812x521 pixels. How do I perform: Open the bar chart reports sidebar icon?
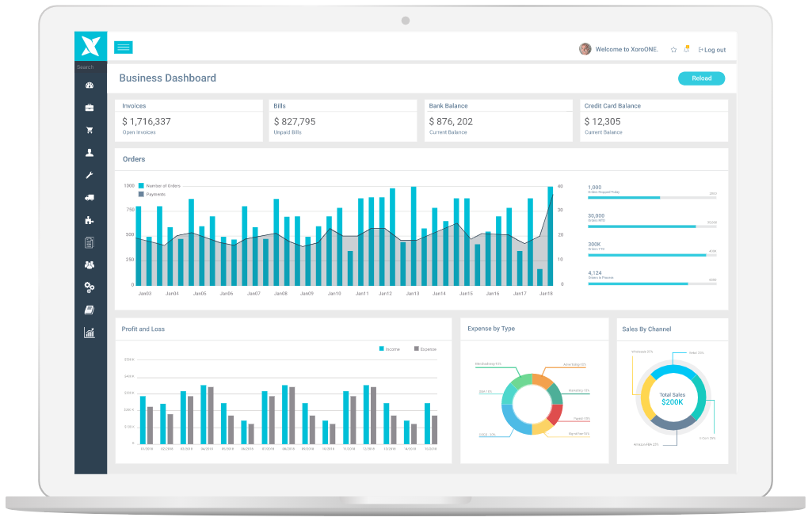(90, 333)
